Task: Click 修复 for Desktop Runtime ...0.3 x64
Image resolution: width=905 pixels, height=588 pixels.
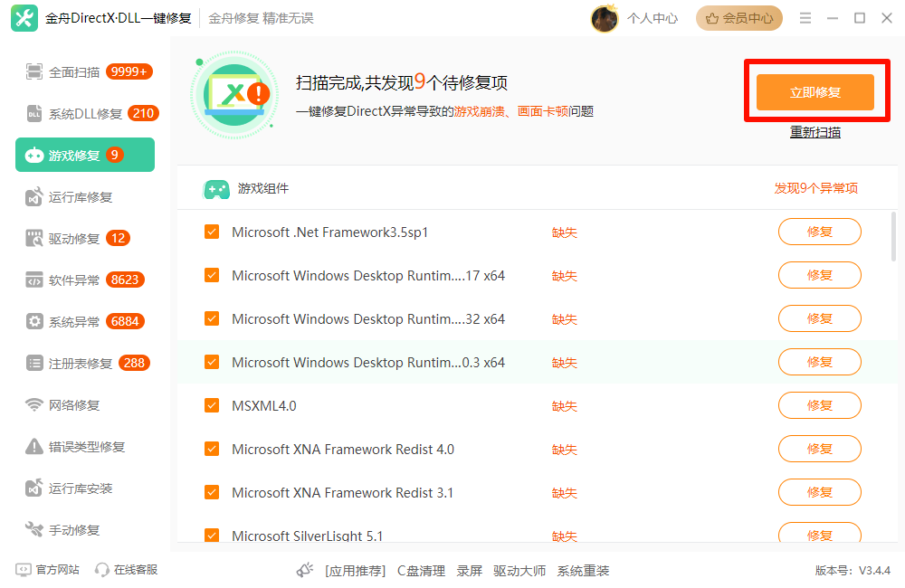Action: (820, 362)
